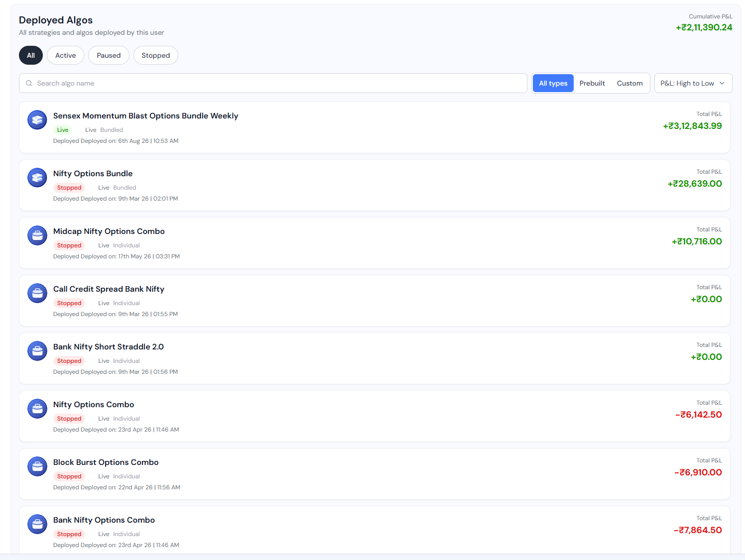Click the −₹6,142.50 Total P&L value
745x560 pixels.
pos(698,415)
